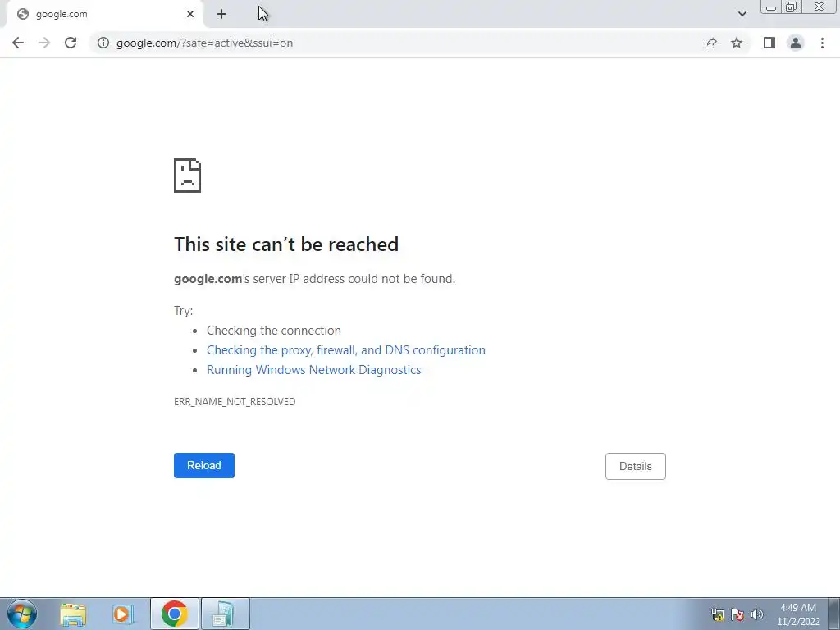The image size is (840, 630).
Task: Click the forward navigation arrow
Action: (x=44, y=43)
